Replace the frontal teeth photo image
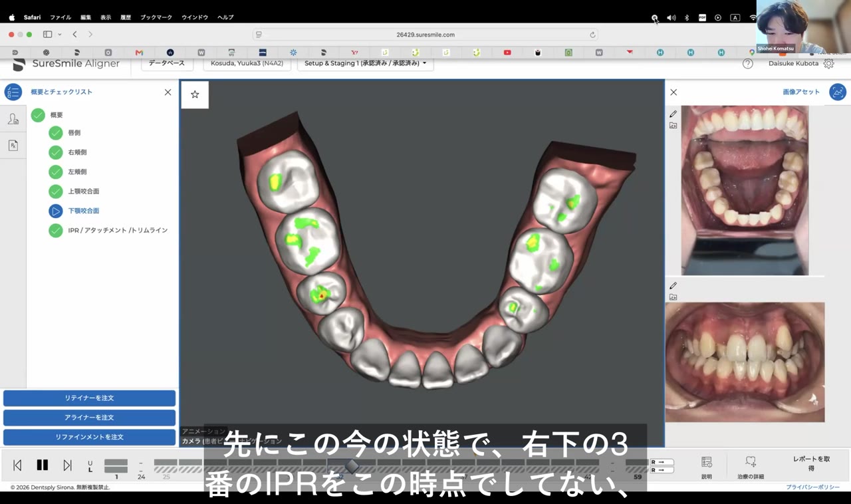Image resolution: width=851 pixels, height=504 pixels. pyautogui.click(x=673, y=297)
